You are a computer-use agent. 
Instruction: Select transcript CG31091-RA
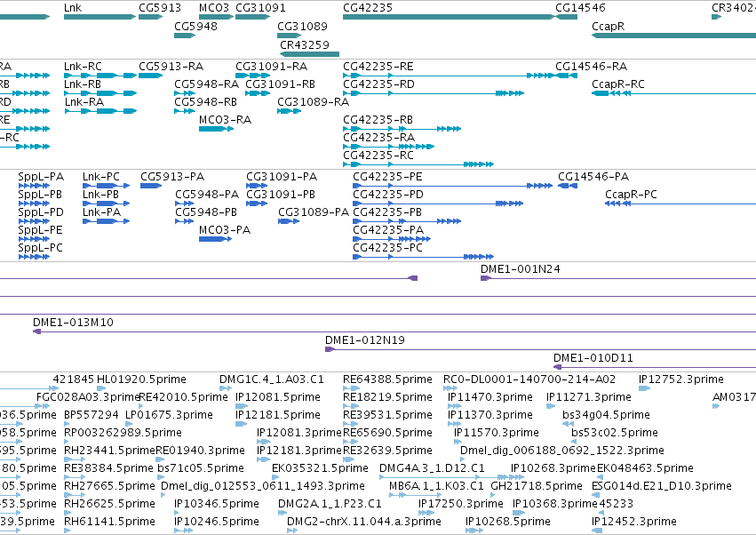pyautogui.click(x=272, y=67)
